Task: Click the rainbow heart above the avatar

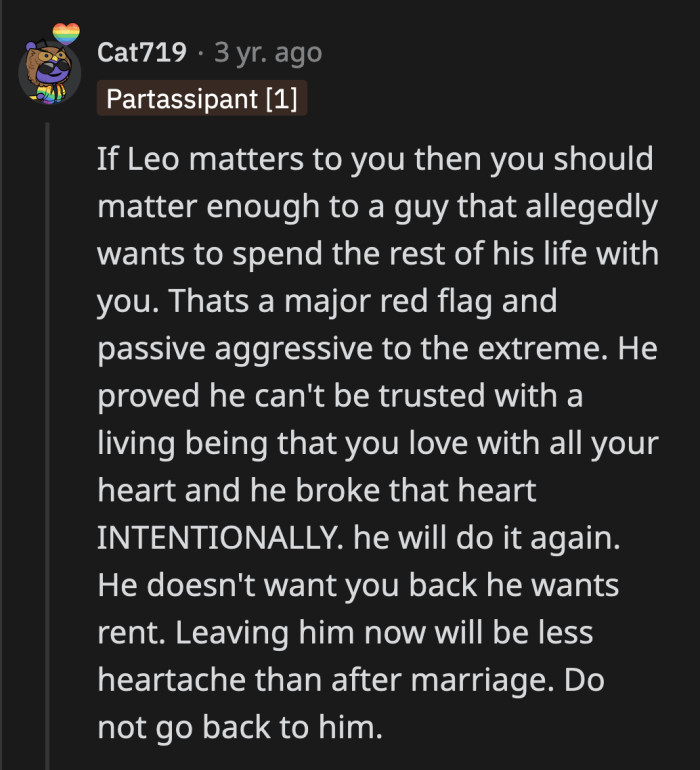Action: [x=66, y=35]
